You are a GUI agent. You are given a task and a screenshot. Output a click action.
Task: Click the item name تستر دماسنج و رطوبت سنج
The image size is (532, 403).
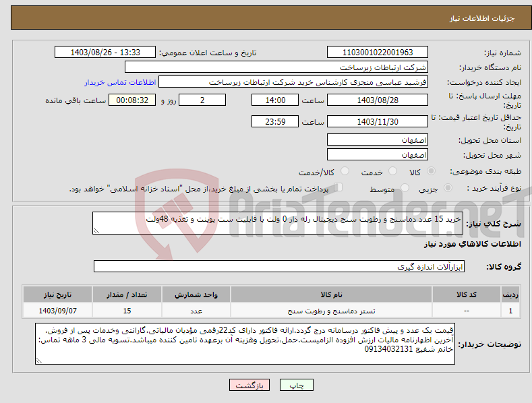[331, 311]
